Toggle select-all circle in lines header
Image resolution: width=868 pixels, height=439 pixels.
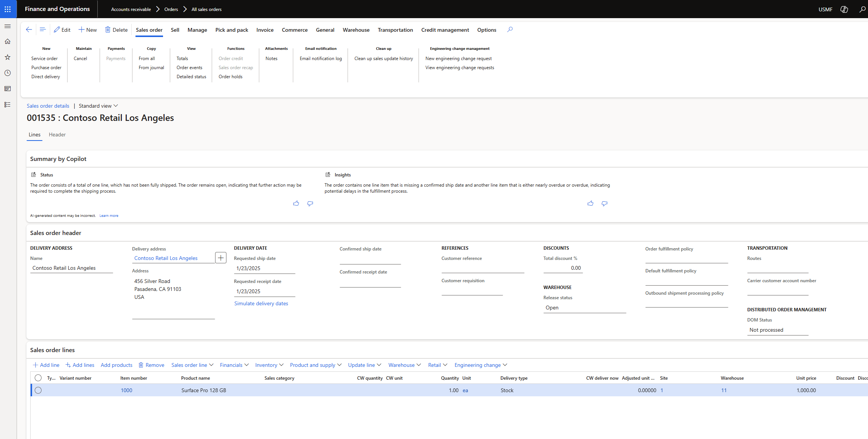tap(38, 378)
